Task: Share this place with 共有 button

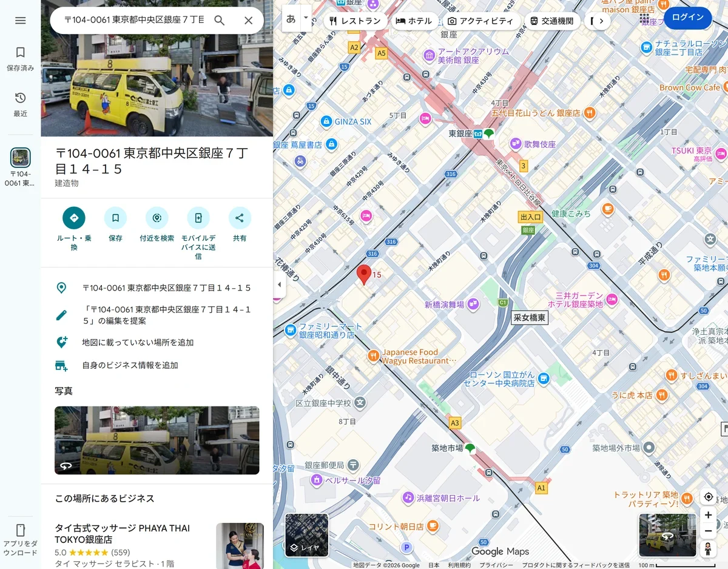Action: click(240, 224)
